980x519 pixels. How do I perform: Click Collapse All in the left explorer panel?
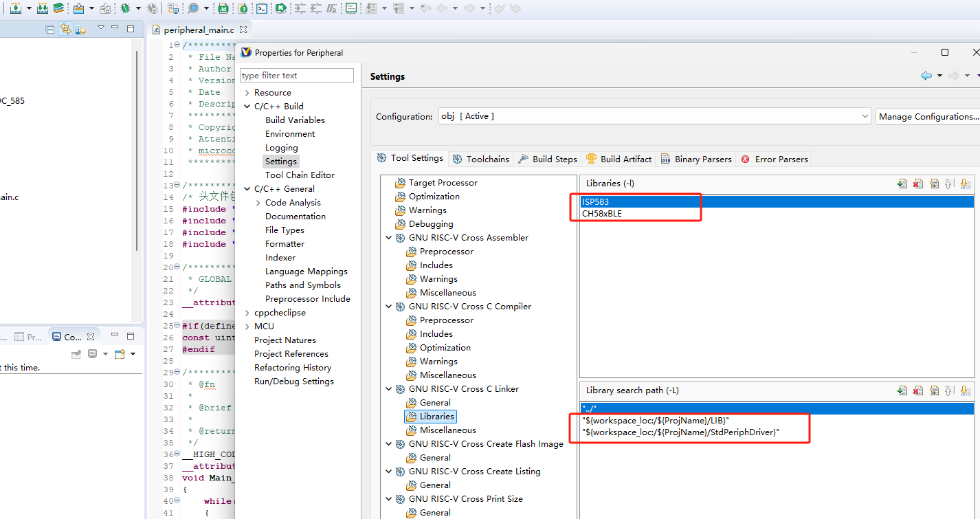click(49, 29)
